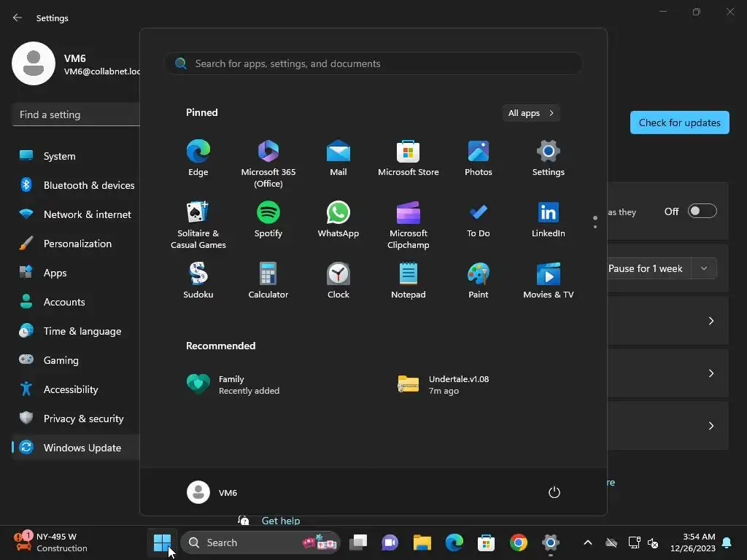747x560 pixels.
Task: Open Task View on the taskbar
Action: pyautogui.click(x=358, y=542)
